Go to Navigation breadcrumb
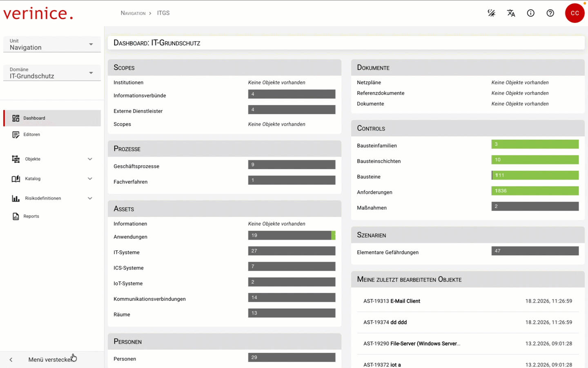The height and width of the screenshot is (368, 588). point(133,13)
